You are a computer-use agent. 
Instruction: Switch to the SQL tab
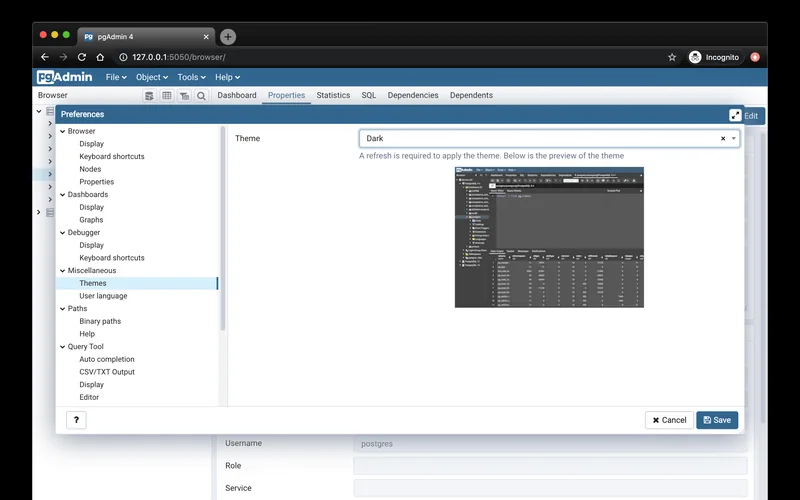(x=368, y=95)
